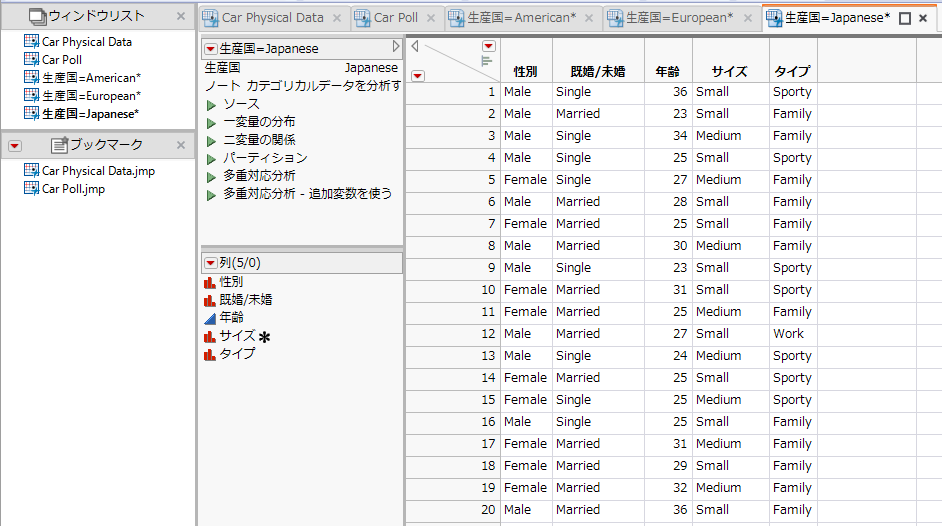
Task: Select 生産国=American* in window list
Action: click(91, 78)
